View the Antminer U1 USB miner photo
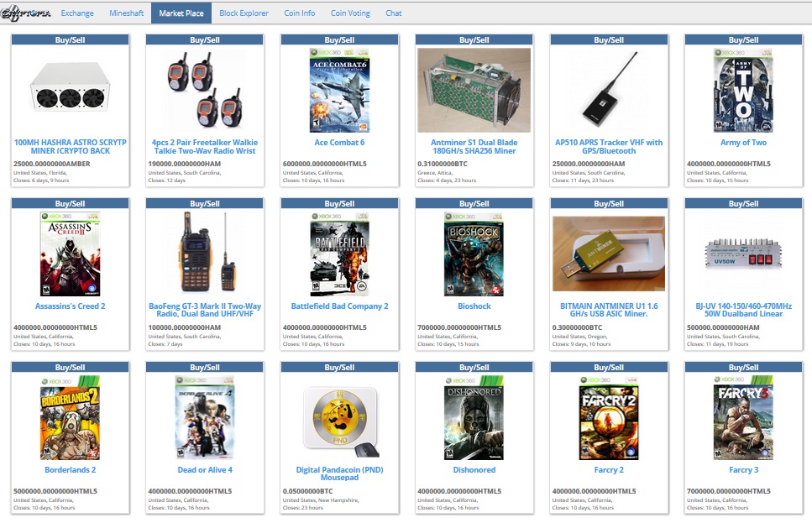The height and width of the screenshot is (523, 812). click(x=609, y=254)
